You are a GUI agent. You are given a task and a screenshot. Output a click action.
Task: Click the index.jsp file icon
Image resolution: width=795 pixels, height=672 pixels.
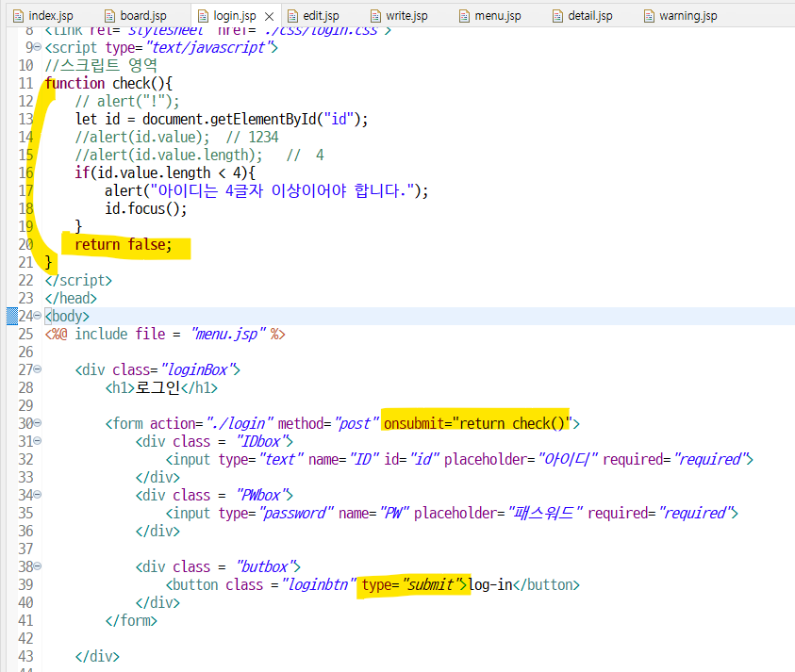pos(18,16)
